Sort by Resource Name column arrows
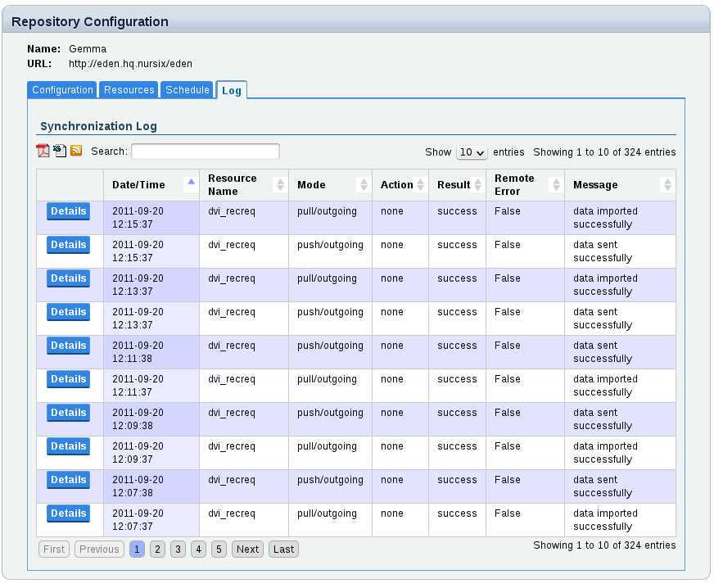714x588 pixels. tap(279, 185)
